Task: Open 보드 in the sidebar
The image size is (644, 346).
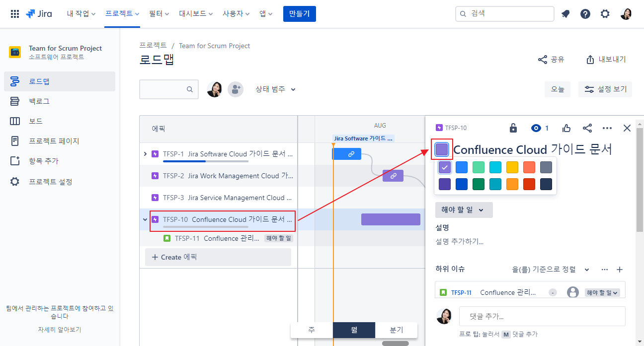Action: pyautogui.click(x=60, y=121)
